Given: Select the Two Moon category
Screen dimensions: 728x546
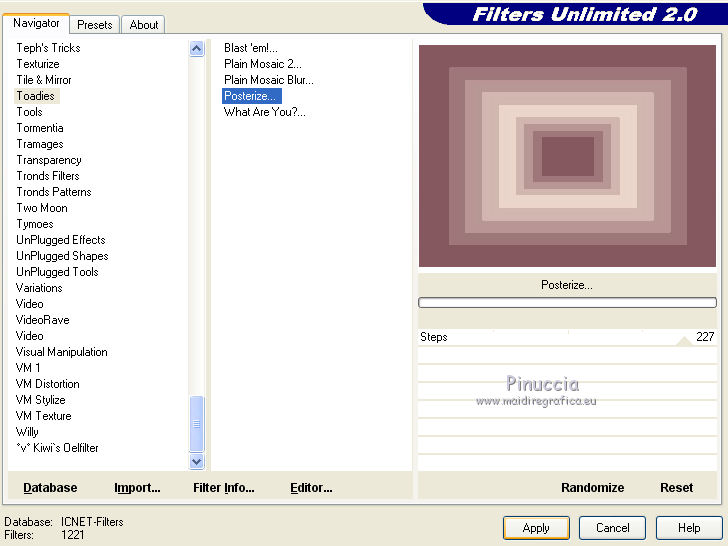Looking at the screenshot, I should tap(42, 208).
